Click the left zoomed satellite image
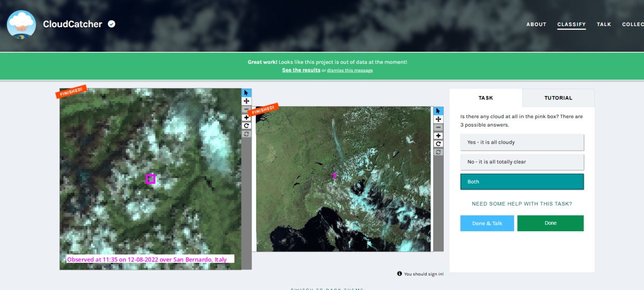 pyautogui.click(x=150, y=179)
